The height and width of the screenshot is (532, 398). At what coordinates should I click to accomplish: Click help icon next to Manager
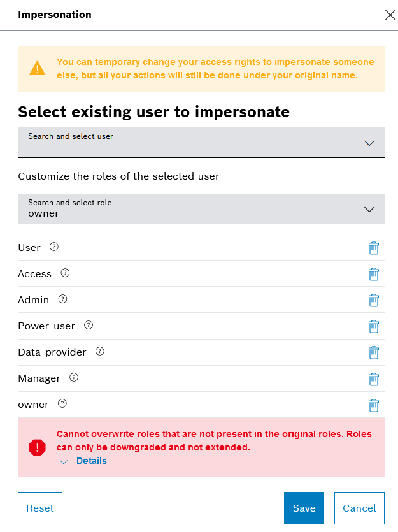(x=74, y=378)
